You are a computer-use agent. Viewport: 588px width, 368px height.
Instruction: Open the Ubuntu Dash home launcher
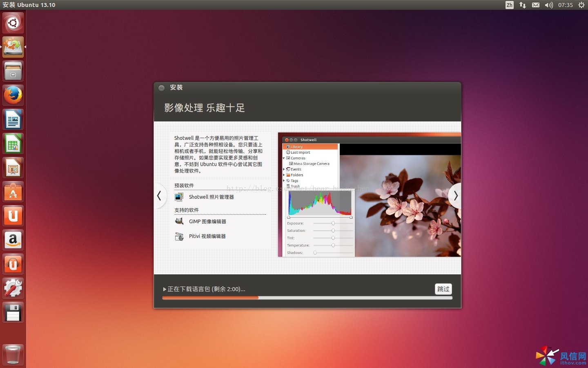(x=13, y=23)
